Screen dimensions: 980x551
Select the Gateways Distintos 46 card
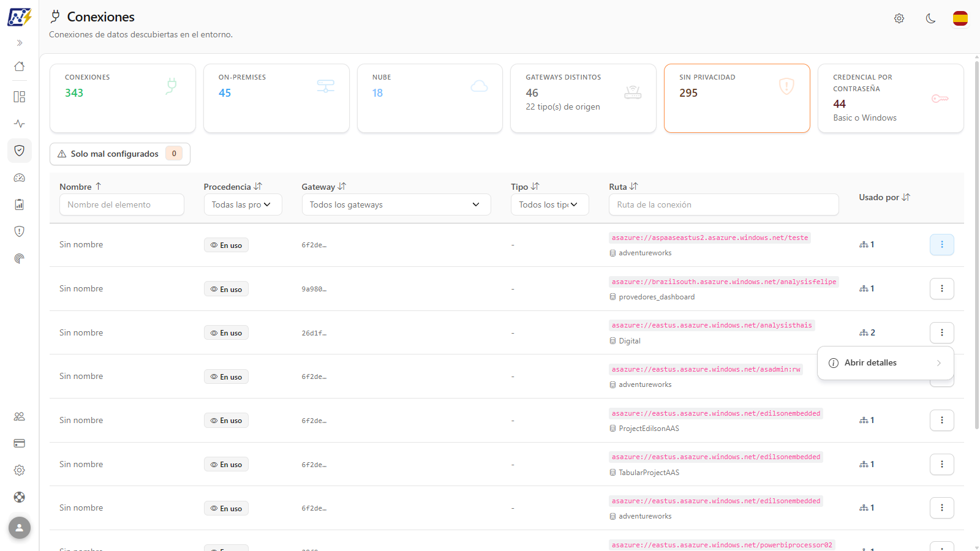tap(583, 98)
